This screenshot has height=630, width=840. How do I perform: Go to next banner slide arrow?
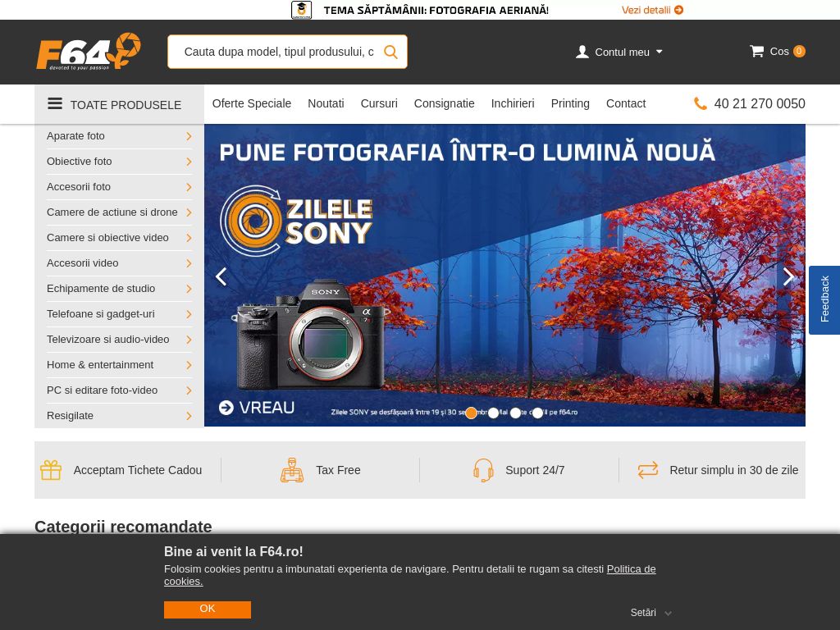coord(788,276)
